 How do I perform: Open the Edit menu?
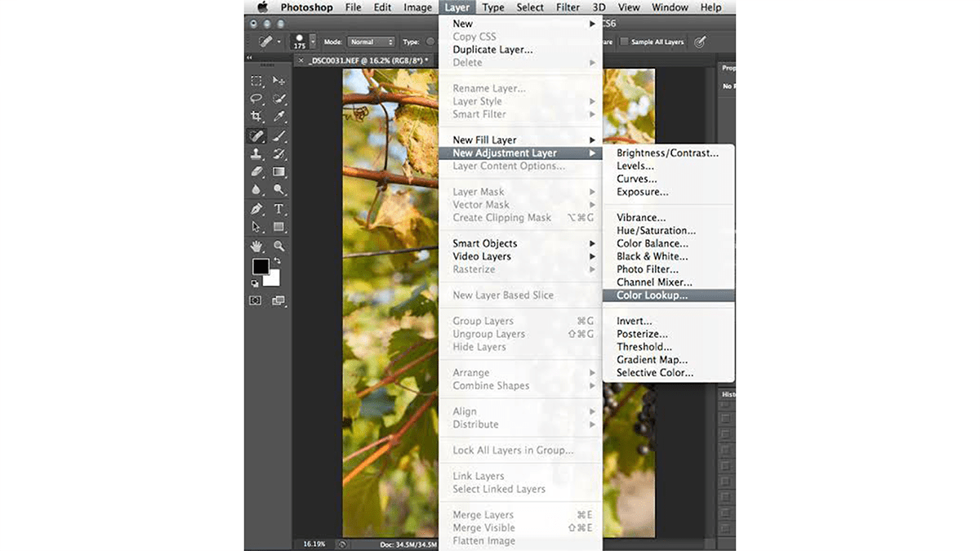382,7
